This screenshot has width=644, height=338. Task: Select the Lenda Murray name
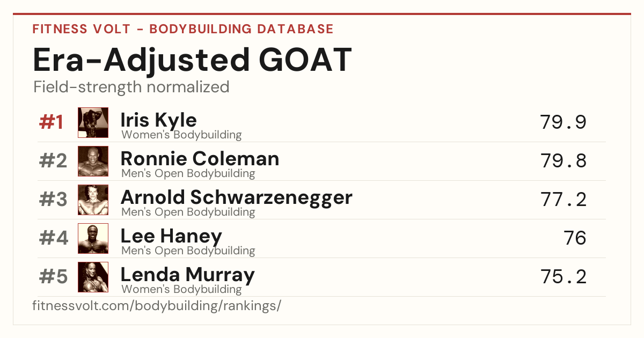click(188, 275)
